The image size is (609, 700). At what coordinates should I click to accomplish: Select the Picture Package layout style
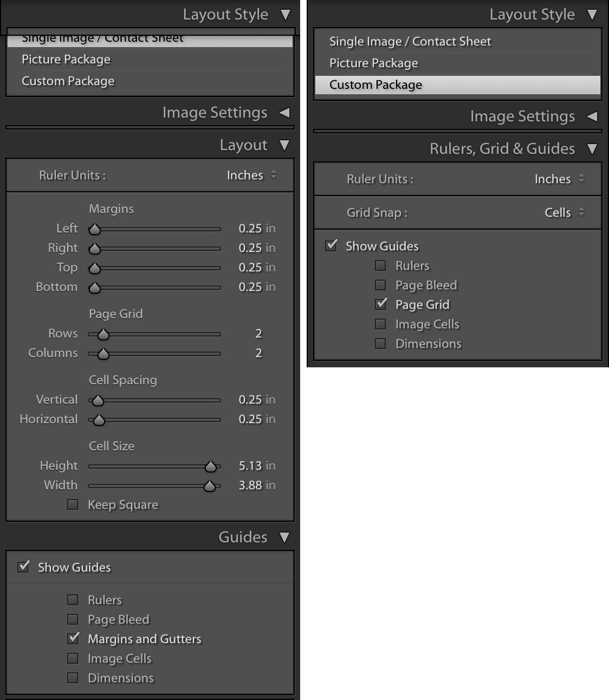pyautogui.click(x=66, y=60)
